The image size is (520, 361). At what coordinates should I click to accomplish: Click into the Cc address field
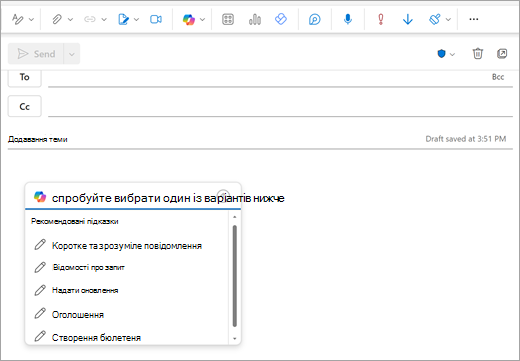point(280,107)
